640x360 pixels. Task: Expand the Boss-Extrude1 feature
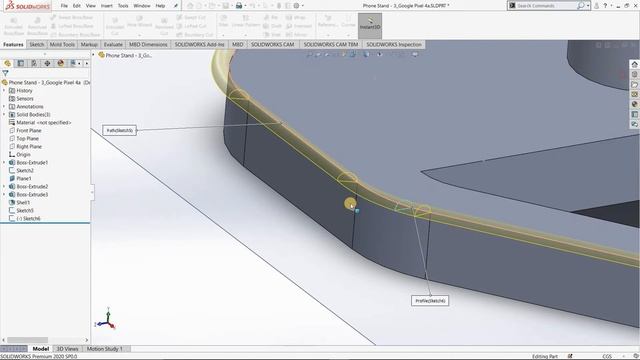[4, 162]
